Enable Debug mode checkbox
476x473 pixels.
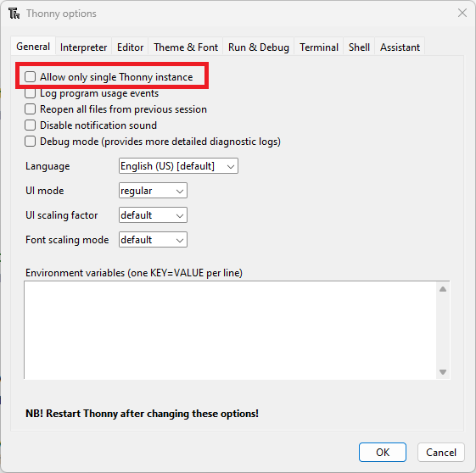[x=30, y=142]
